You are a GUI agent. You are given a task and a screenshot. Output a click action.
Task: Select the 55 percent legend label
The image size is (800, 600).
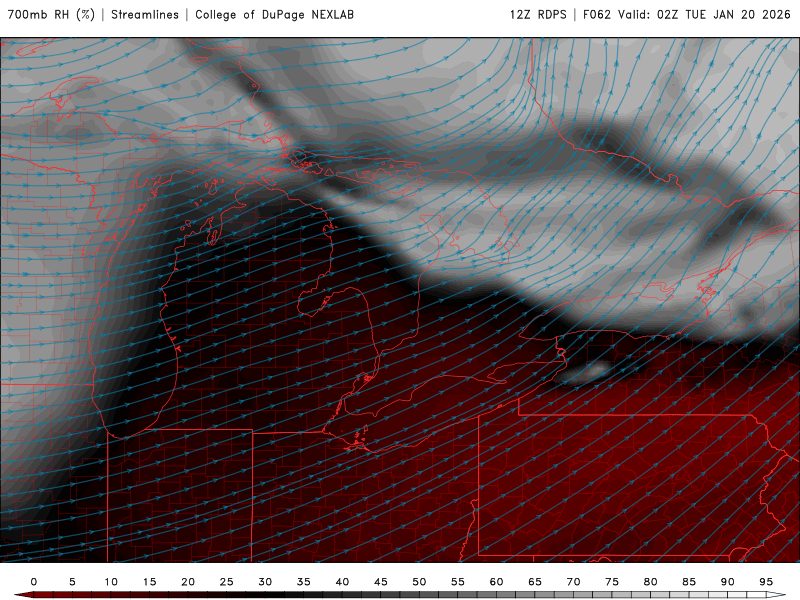(x=458, y=582)
